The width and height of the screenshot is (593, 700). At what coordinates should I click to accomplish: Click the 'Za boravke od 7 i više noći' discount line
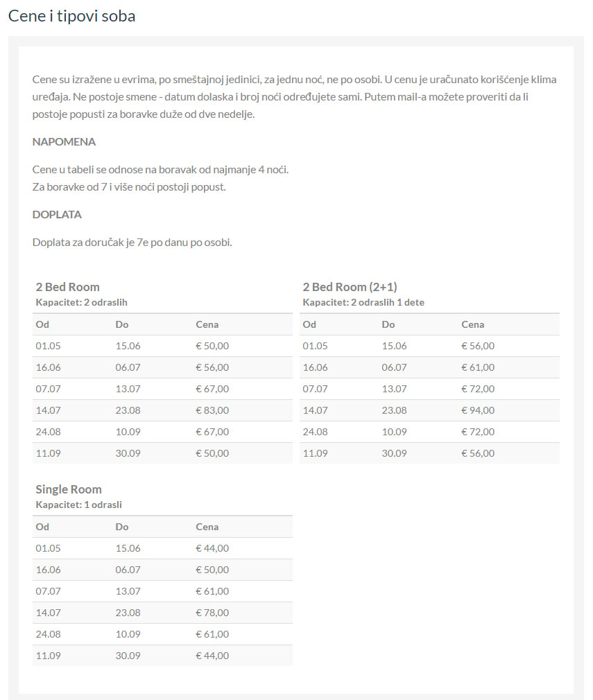129,187
